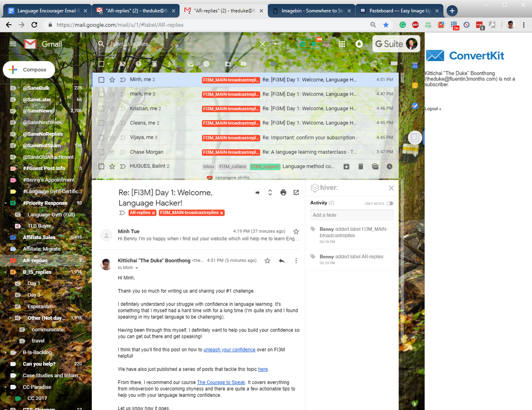Collapse the Other (Not day...) label
This screenshot has height=410, width=532.
(x=10, y=318)
